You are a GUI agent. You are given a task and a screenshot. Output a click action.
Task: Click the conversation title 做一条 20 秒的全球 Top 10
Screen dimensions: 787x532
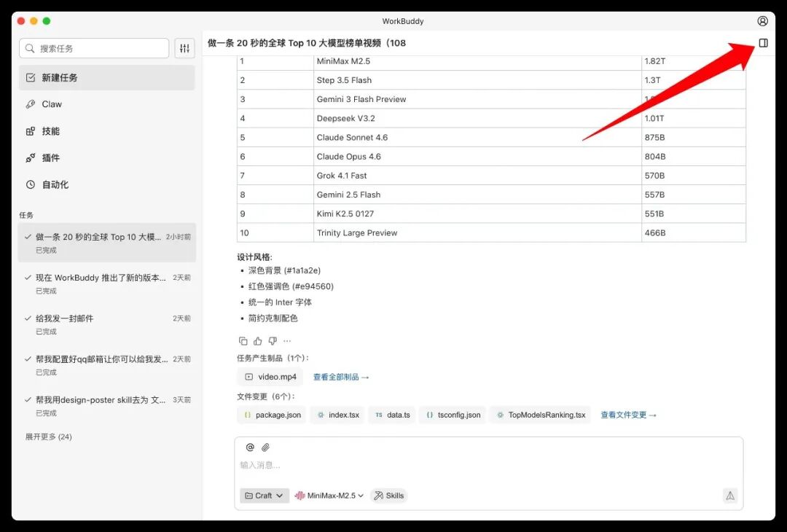tap(307, 43)
